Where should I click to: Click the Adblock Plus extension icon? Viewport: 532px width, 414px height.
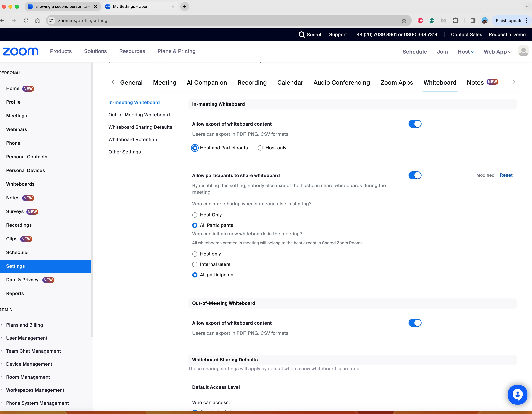click(x=420, y=21)
